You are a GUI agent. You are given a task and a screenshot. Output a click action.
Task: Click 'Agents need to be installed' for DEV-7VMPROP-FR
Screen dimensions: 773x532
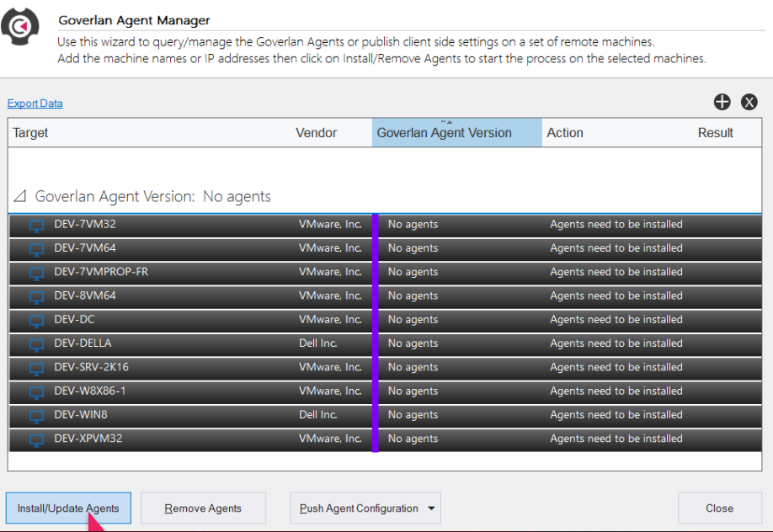point(616,272)
